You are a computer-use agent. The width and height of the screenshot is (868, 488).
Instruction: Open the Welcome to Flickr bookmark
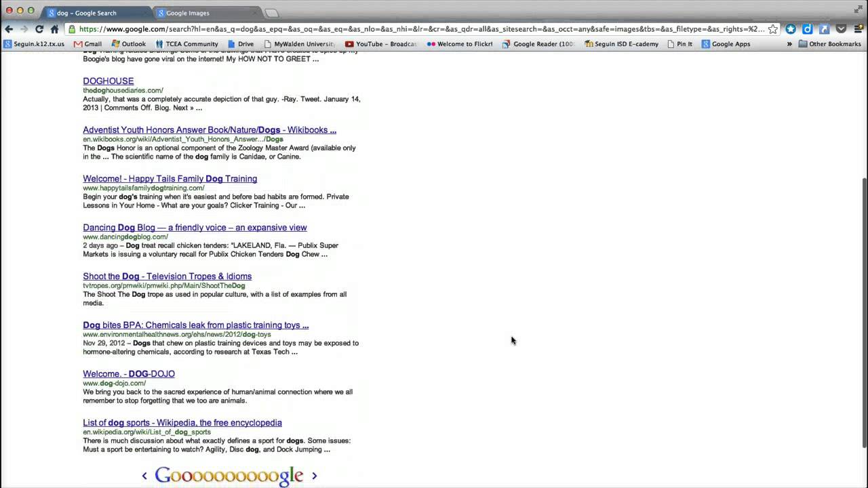click(x=460, y=44)
